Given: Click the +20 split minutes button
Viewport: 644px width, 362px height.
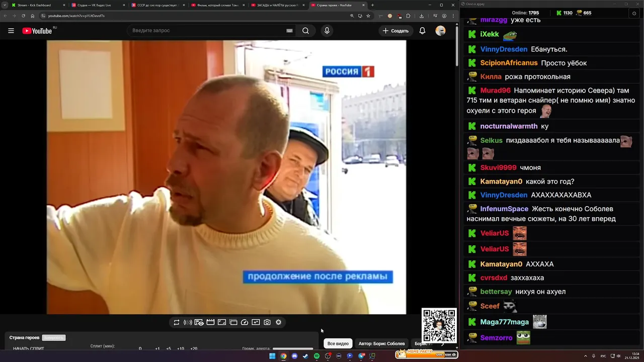Looking at the screenshot, I should [193, 349].
